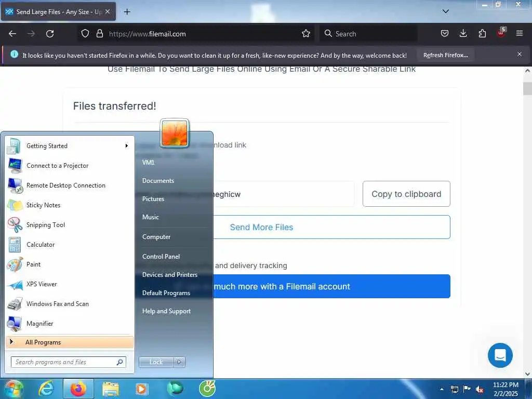Viewport: 532px width, 399px height.
Task: Open the Snipping Tool
Action: tap(70, 224)
